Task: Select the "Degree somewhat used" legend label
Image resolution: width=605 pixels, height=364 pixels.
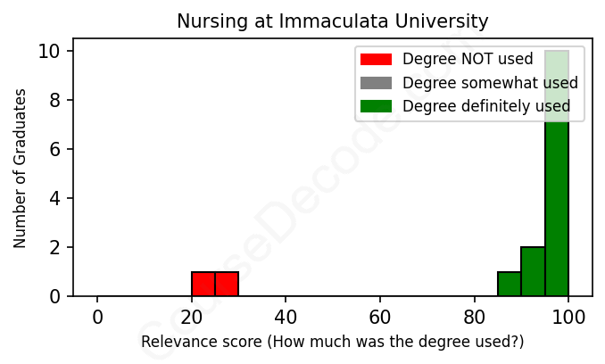Action: tap(490, 83)
